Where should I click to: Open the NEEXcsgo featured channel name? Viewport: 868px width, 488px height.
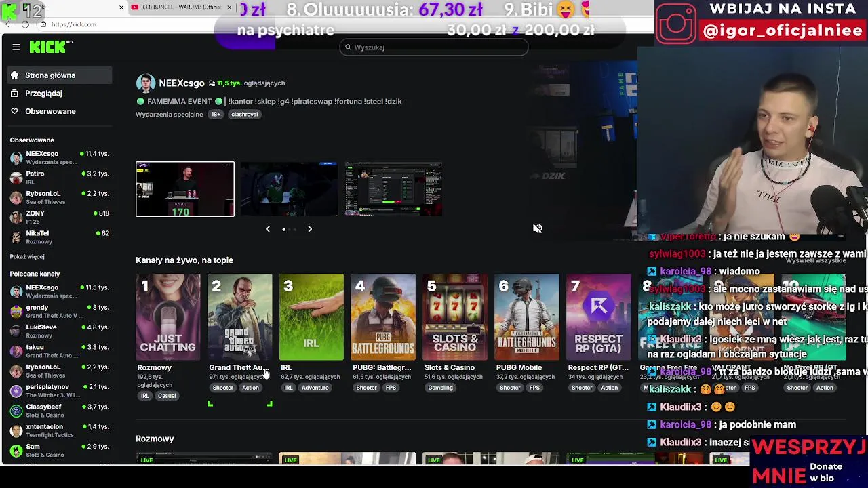[181, 83]
